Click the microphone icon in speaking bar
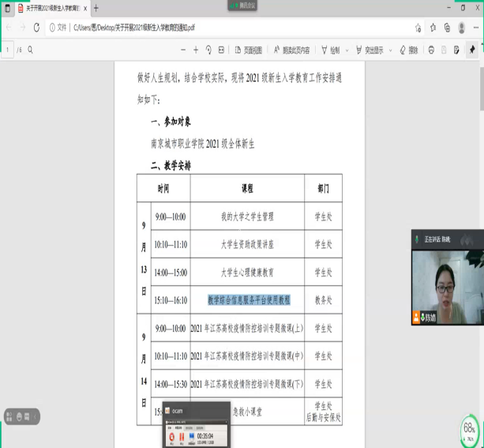Image resolution: width=484 pixels, height=448 pixels. (x=417, y=239)
